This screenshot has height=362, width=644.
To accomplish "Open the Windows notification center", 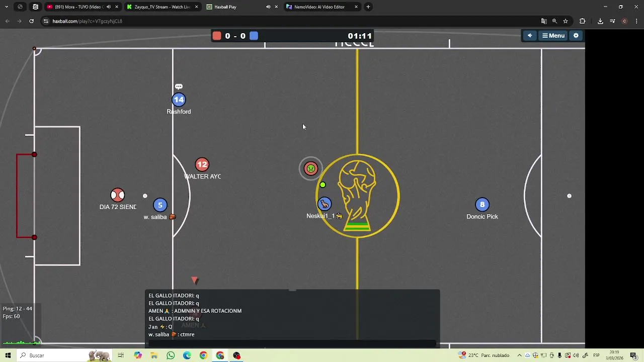I will [x=633, y=355].
